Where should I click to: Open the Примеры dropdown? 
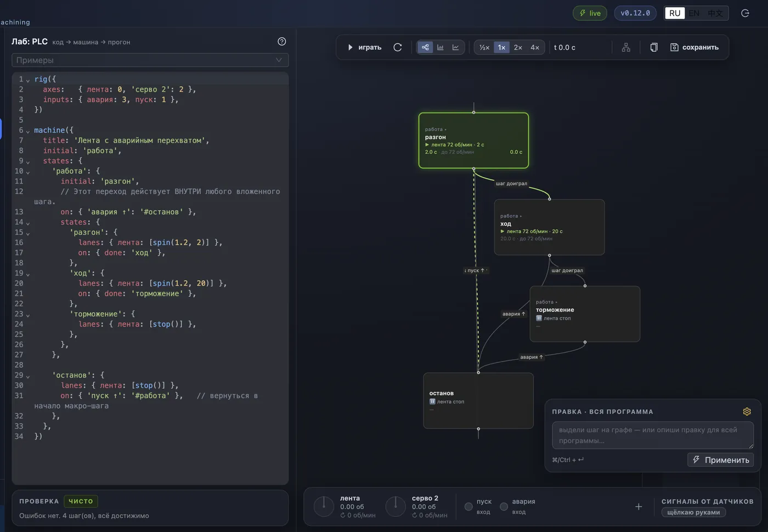click(x=150, y=60)
